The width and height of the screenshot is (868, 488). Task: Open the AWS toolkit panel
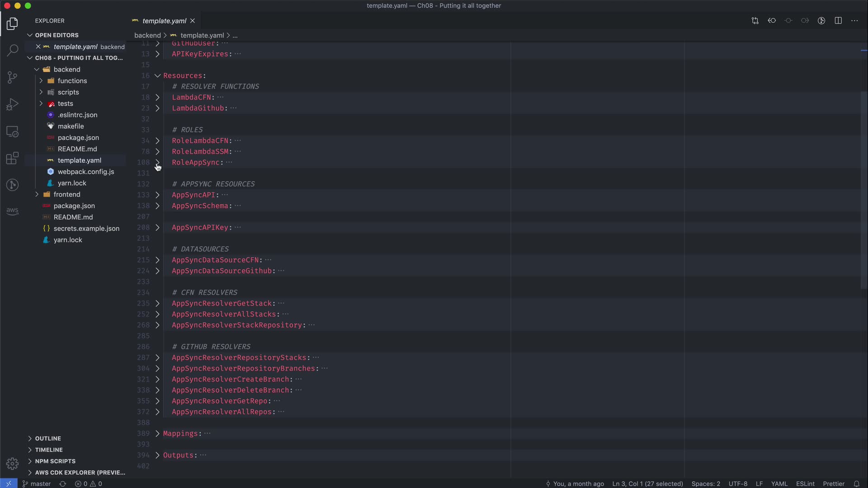(12, 211)
